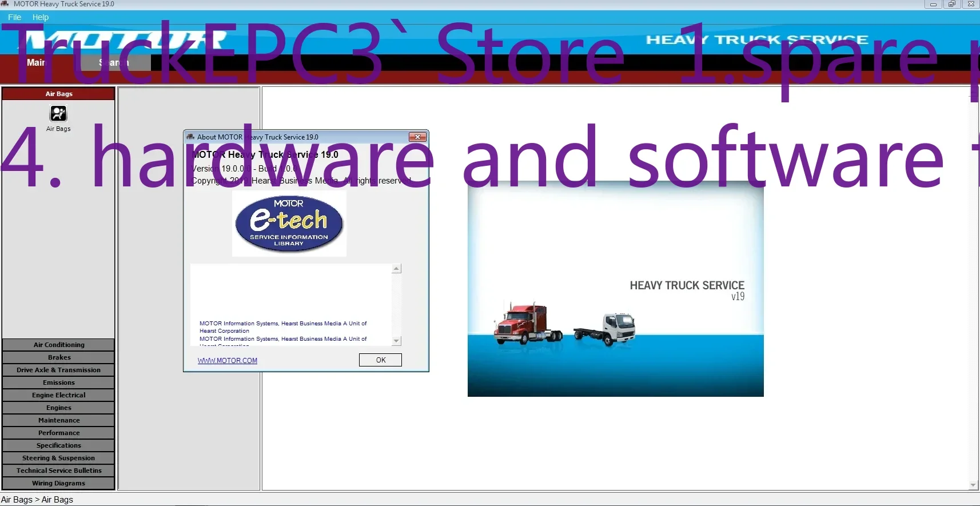Open the File menu
Screen dimensions: 980x506
(x=15, y=17)
